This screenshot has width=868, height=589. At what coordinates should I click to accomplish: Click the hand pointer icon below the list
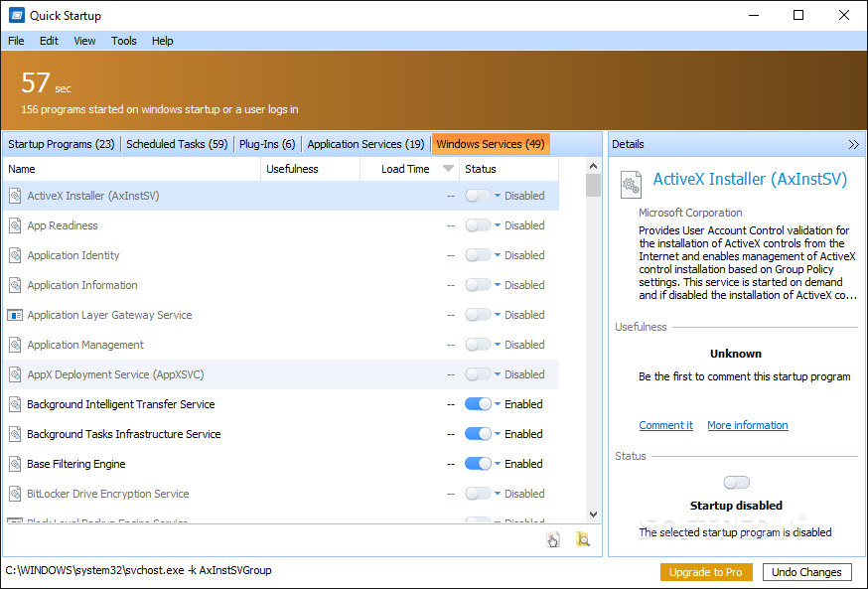(552, 539)
